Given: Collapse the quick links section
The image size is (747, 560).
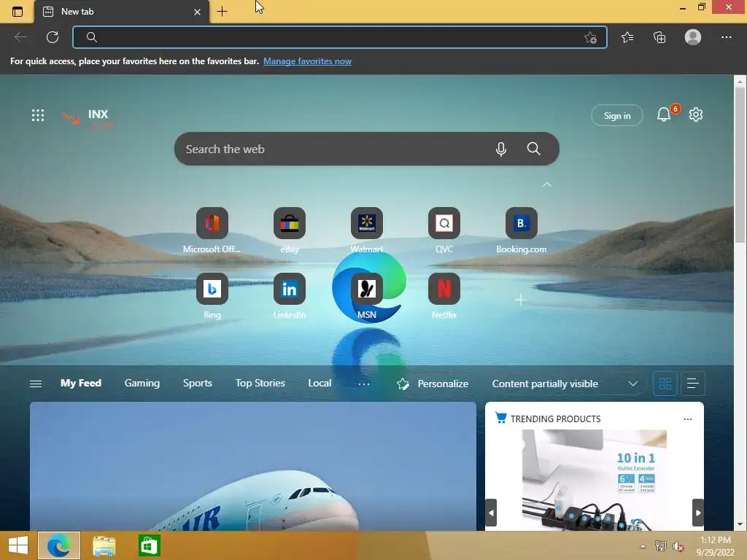Looking at the screenshot, I should click(547, 184).
